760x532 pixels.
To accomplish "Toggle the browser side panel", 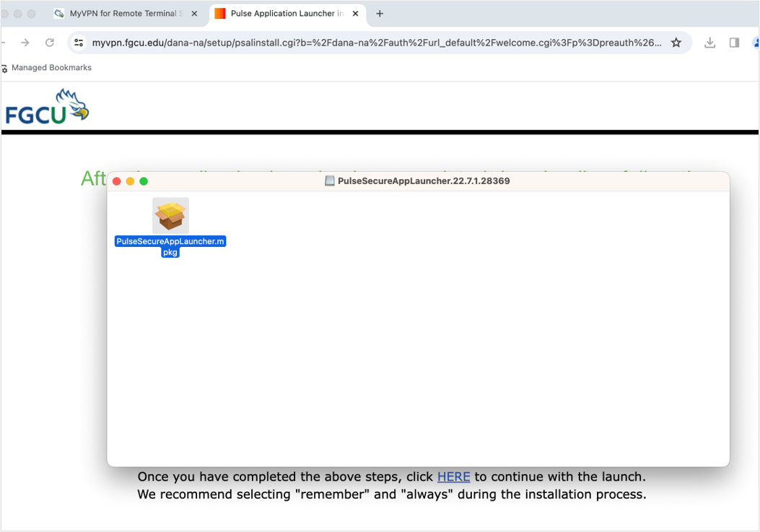I will pyautogui.click(x=734, y=43).
